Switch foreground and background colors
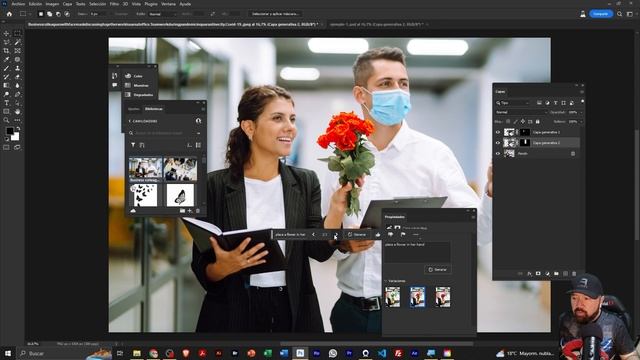The width and height of the screenshot is (640, 360). point(18,129)
